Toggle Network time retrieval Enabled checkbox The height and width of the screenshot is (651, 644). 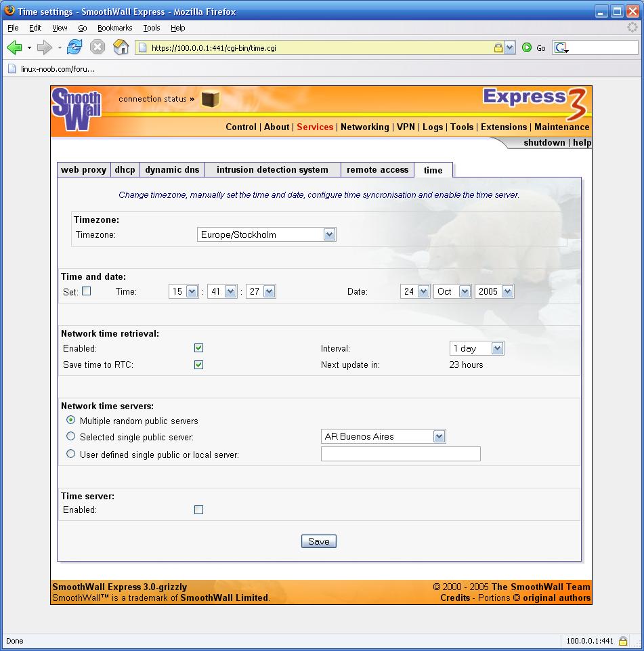[x=199, y=348]
